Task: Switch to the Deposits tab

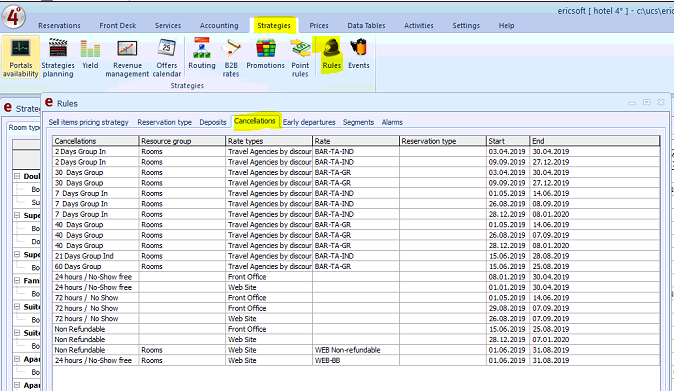Action: tap(213, 122)
